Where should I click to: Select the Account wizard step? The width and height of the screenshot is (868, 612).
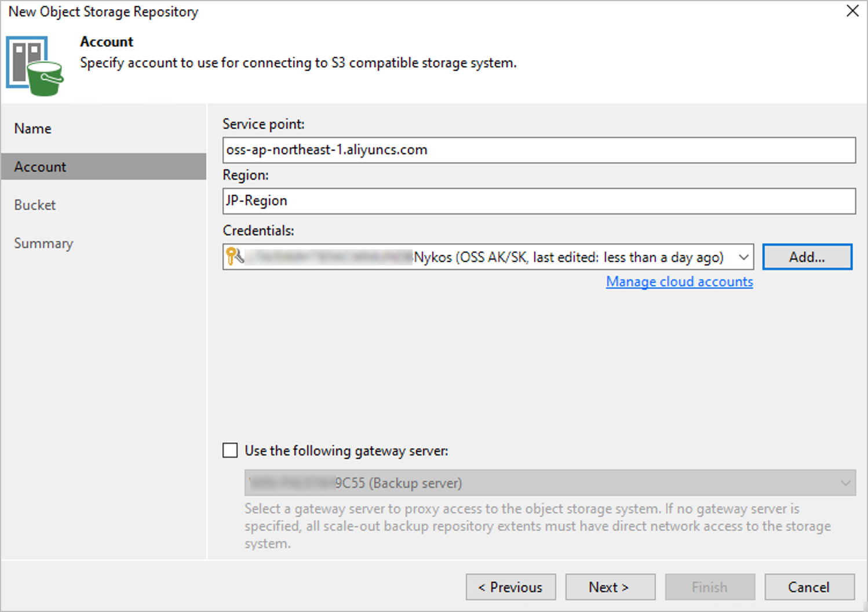[104, 166]
